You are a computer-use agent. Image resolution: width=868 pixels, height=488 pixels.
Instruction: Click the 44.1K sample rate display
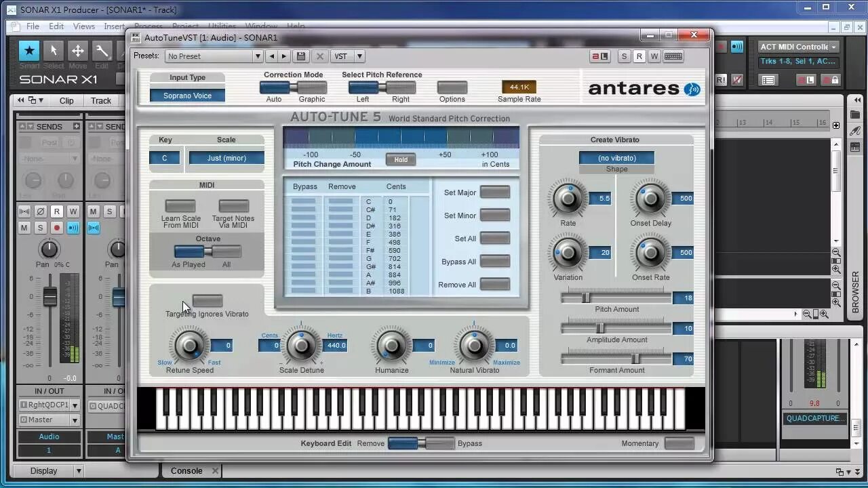519,87
